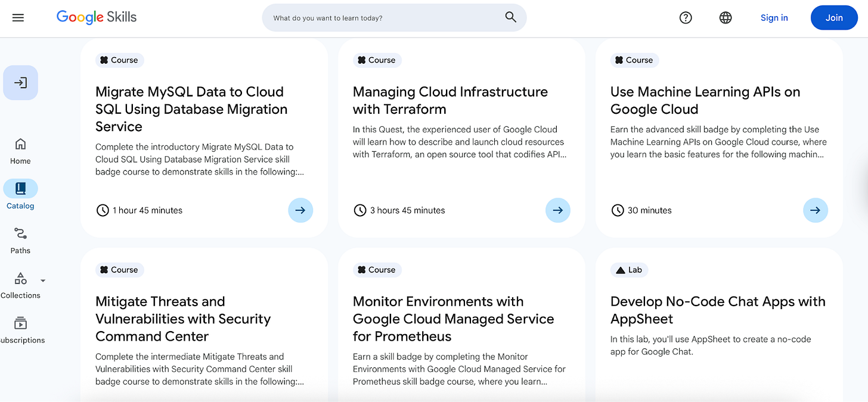The width and height of the screenshot is (868, 402).
Task: Click the search magnifier icon
Action: 510,17
